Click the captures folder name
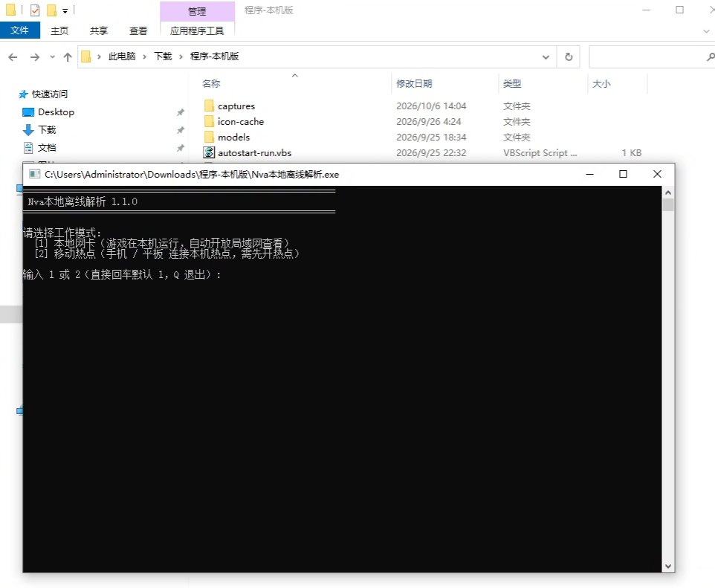This screenshot has height=588, width=715. [x=236, y=106]
